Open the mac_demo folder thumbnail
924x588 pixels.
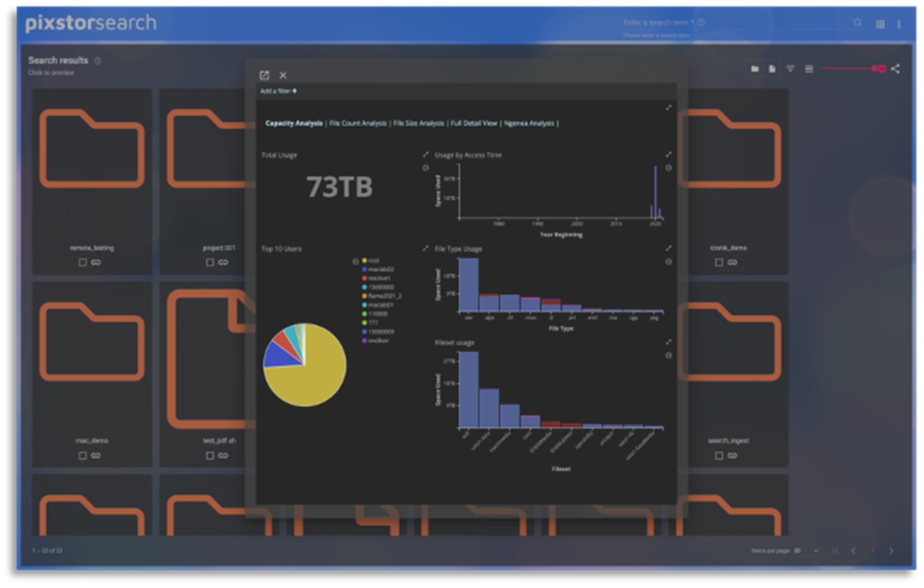tap(92, 342)
